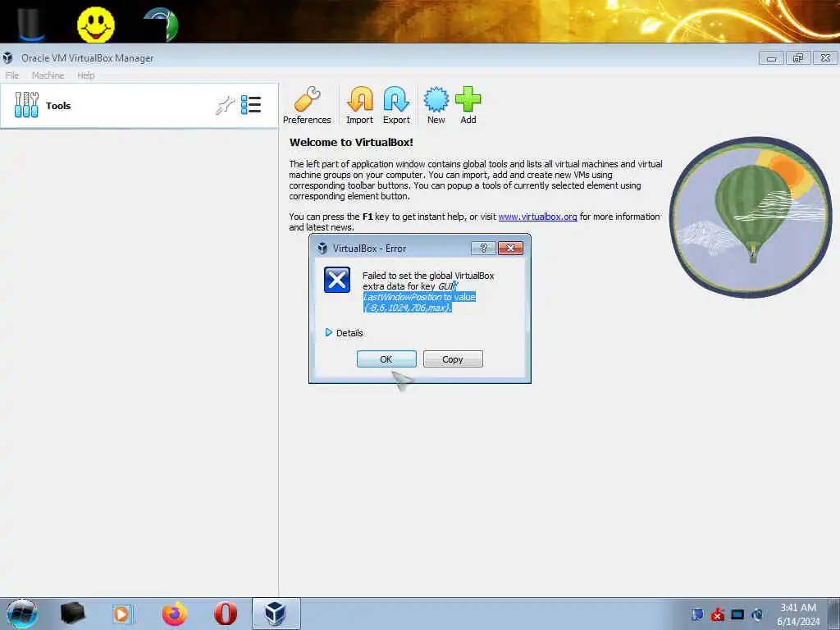Expand the Details section in error dialog

[x=344, y=333]
